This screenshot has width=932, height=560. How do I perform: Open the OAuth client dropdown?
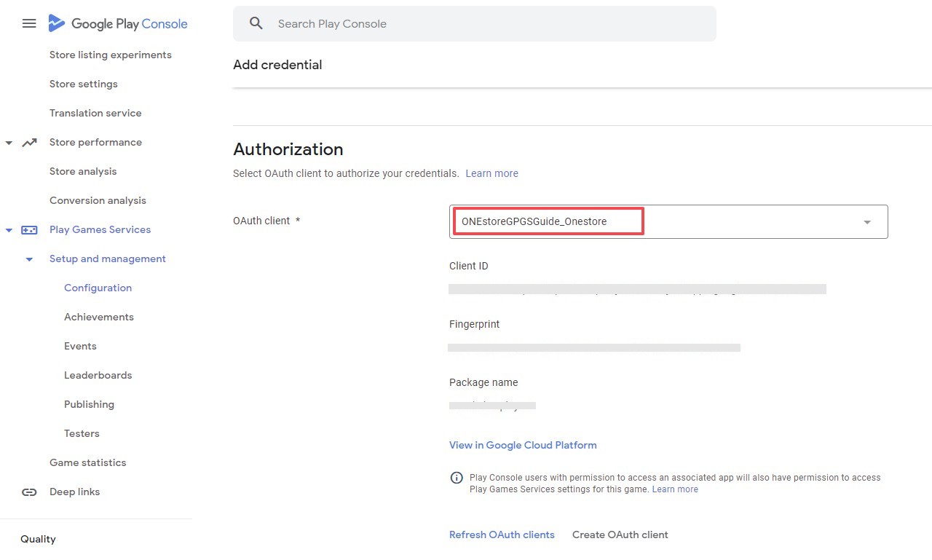[866, 222]
